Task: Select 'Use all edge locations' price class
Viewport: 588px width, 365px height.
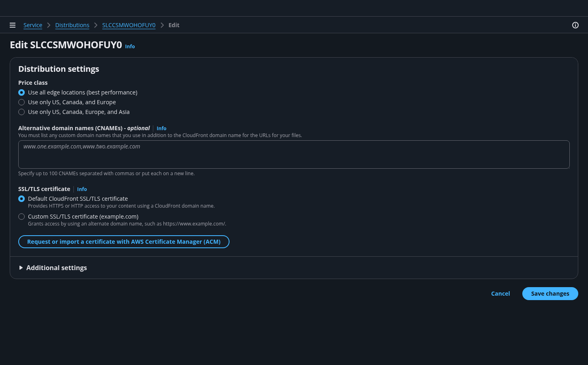Action: tap(21, 92)
